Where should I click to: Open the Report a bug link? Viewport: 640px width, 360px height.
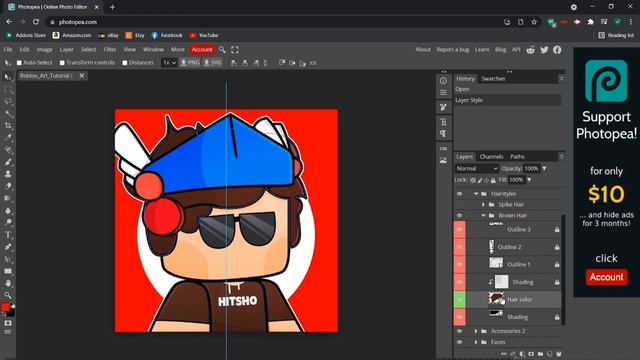coord(453,49)
